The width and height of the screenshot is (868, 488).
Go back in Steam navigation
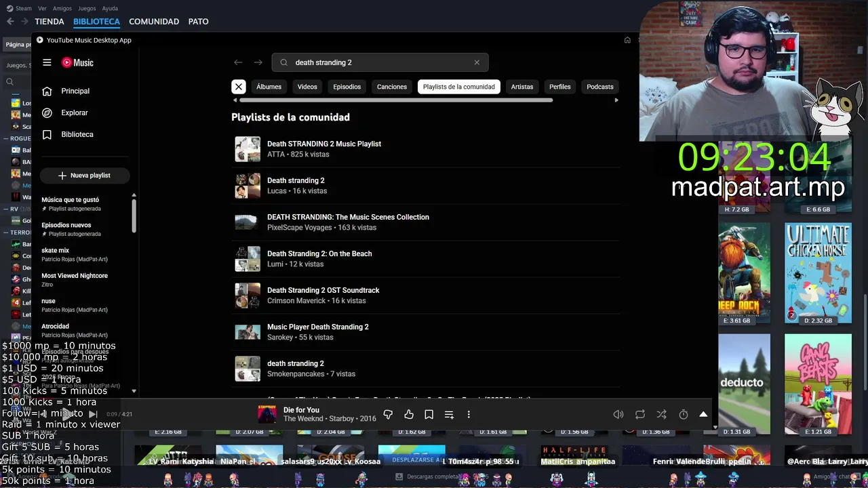point(10,22)
